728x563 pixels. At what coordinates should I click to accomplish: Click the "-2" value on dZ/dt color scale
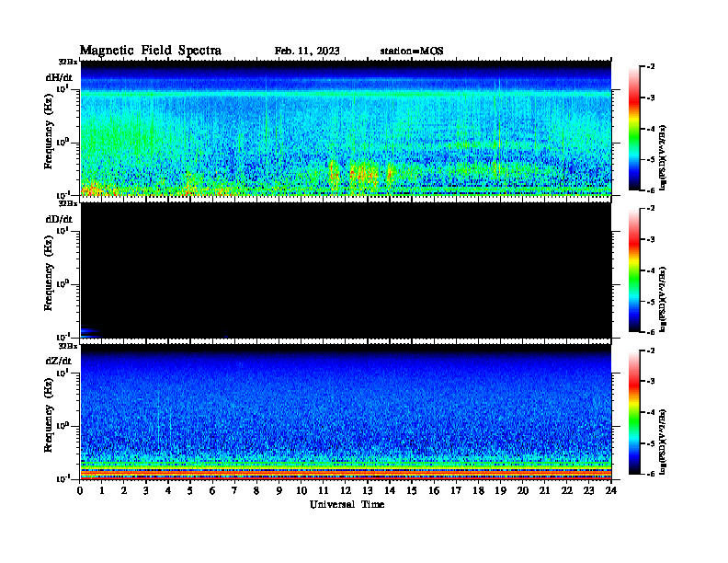[x=651, y=350]
